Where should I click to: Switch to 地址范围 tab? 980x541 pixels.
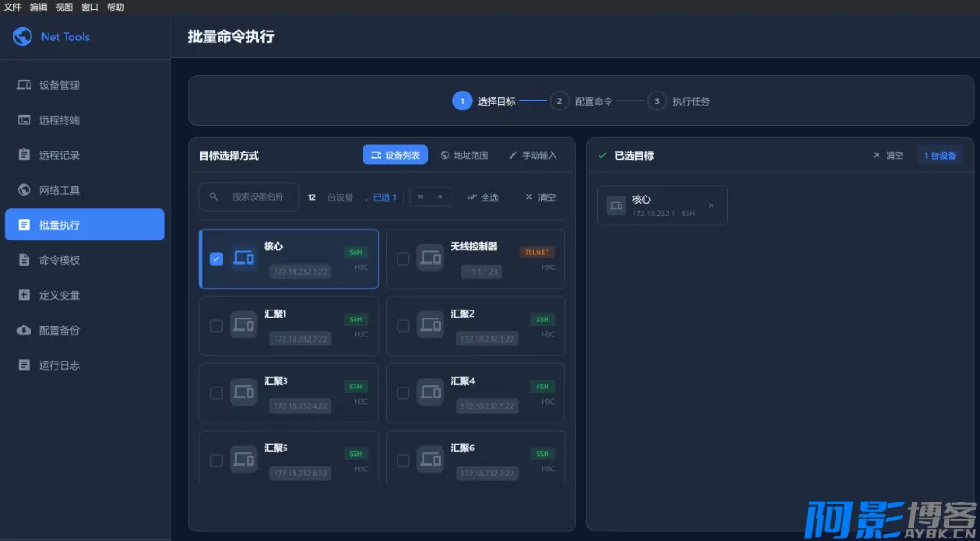[464, 155]
